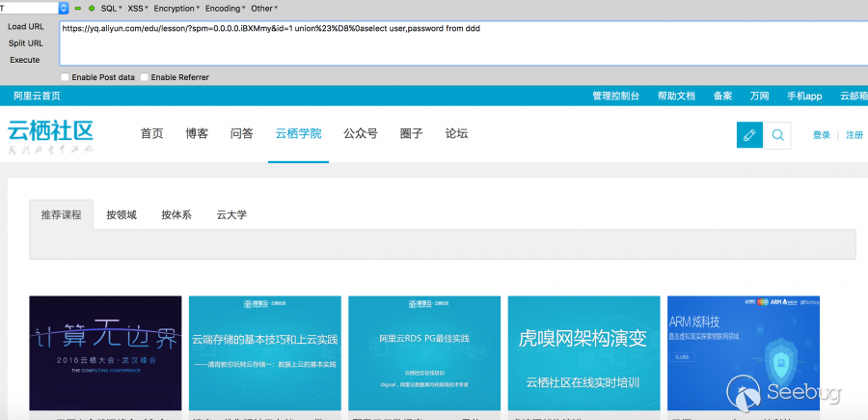Click the blue pencil write-post icon
The width and height of the screenshot is (868, 420).
(x=748, y=135)
